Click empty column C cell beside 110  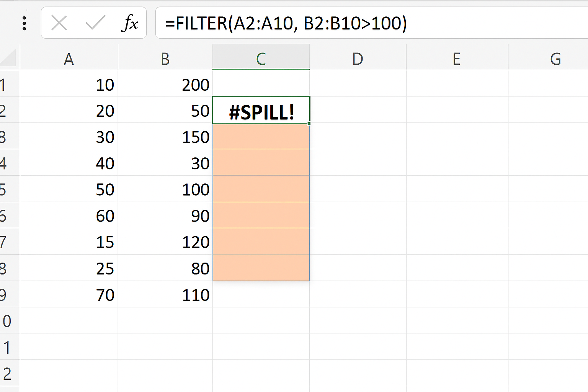(x=261, y=294)
